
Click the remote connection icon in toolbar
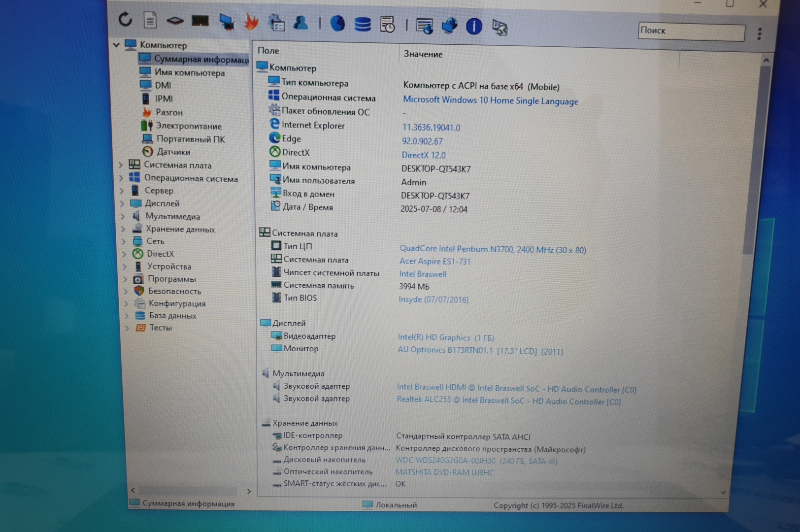(x=500, y=27)
